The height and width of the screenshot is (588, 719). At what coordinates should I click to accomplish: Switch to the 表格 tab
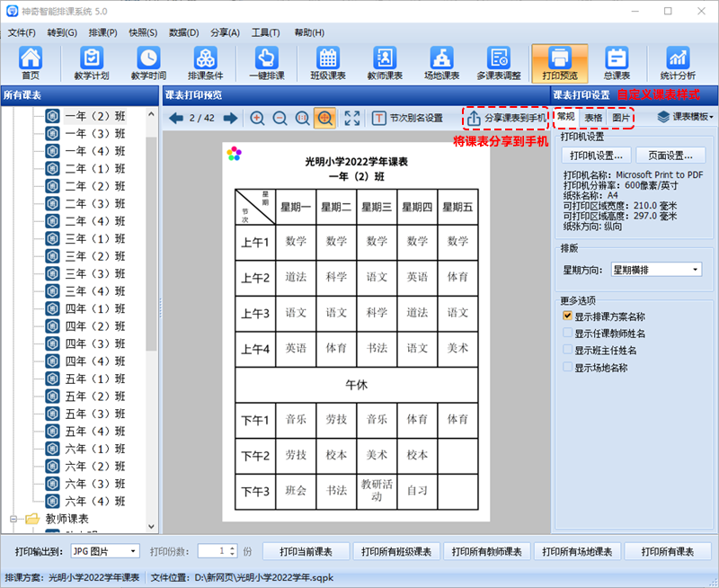click(x=593, y=118)
